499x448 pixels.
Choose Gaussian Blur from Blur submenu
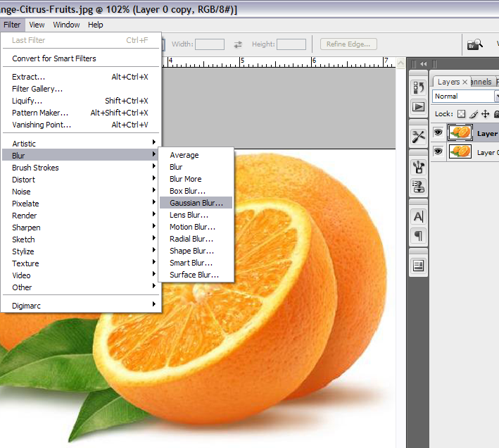196,203
